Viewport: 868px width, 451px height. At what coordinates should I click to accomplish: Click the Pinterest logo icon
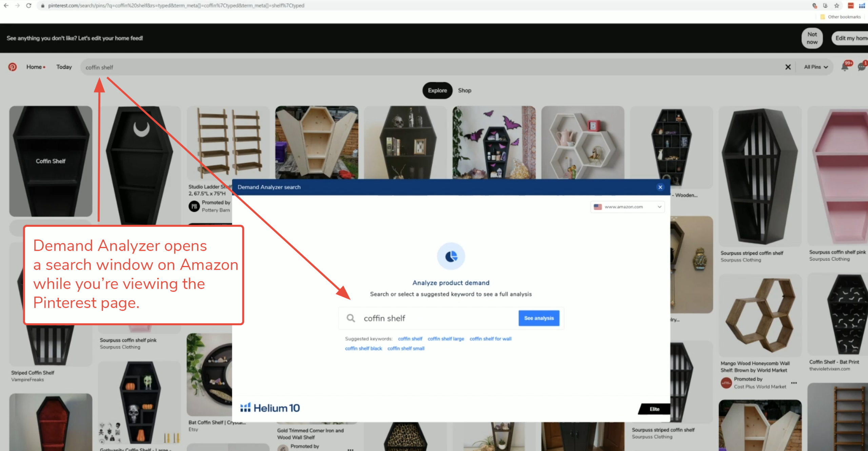(13, 67)
